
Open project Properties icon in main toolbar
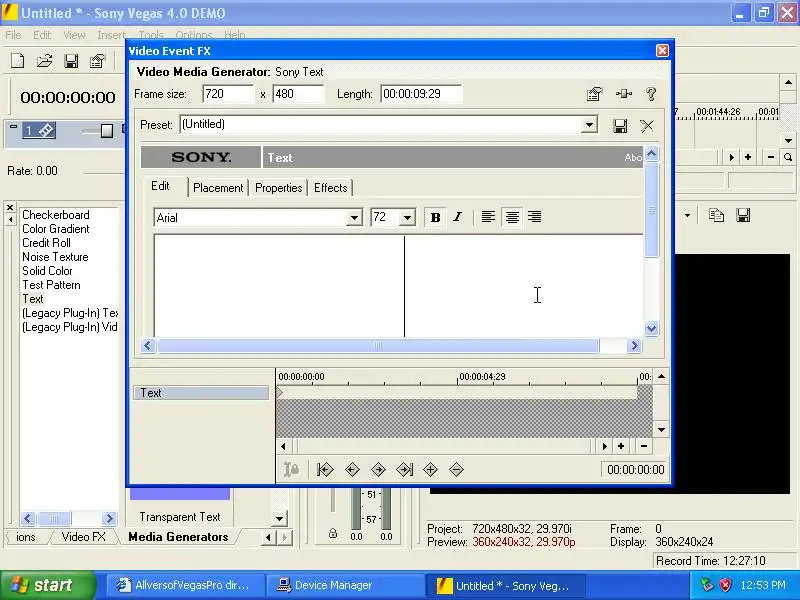(97, 61)
